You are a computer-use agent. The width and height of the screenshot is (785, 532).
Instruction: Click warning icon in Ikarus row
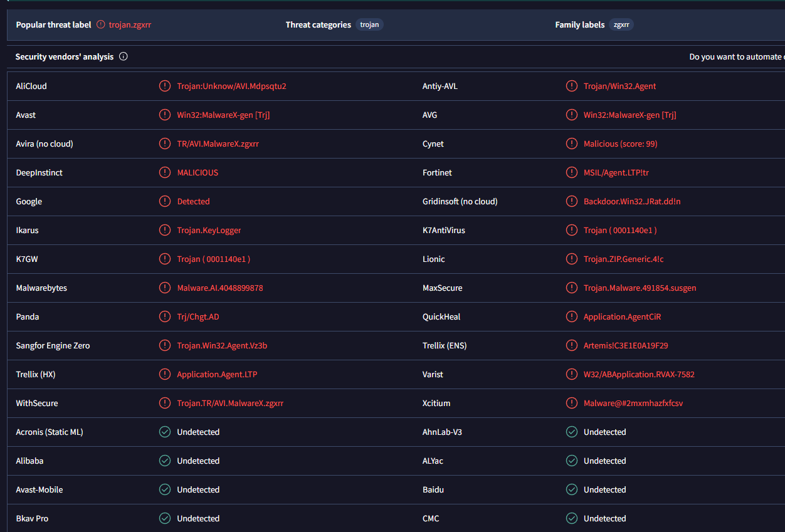pos(165,231)
